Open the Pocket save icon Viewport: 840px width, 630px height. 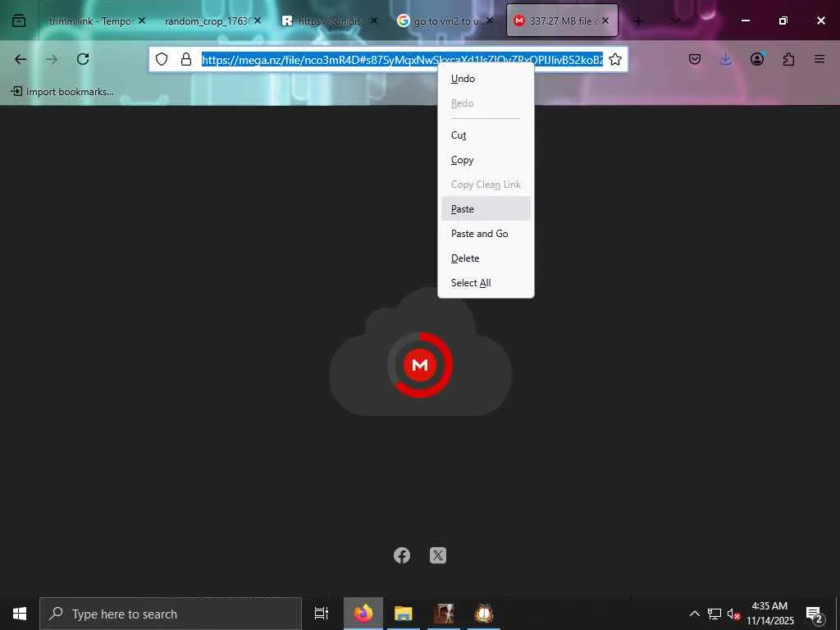695,59
